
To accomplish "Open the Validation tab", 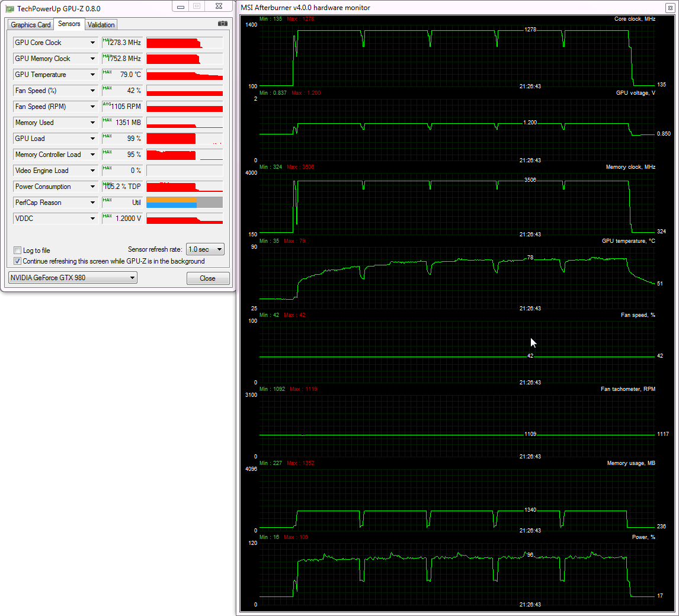I will click(101, 25).
